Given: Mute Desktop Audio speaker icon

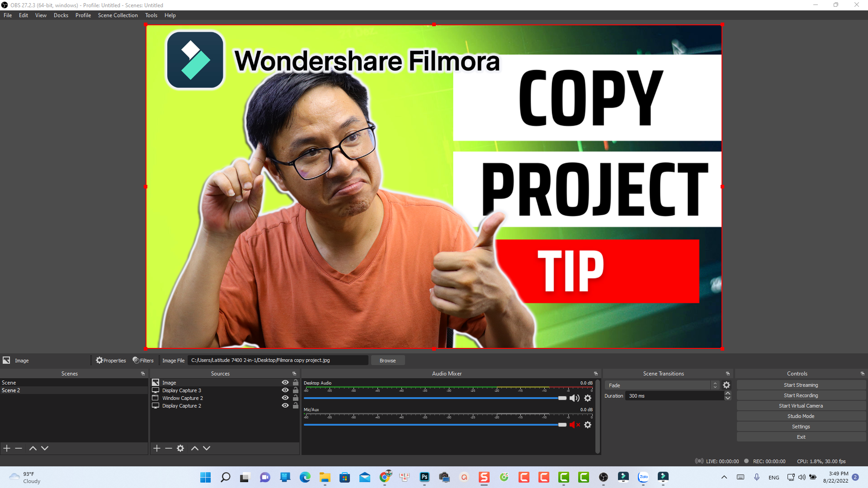Looking at the screenshot, I should [x=574, y=398].
